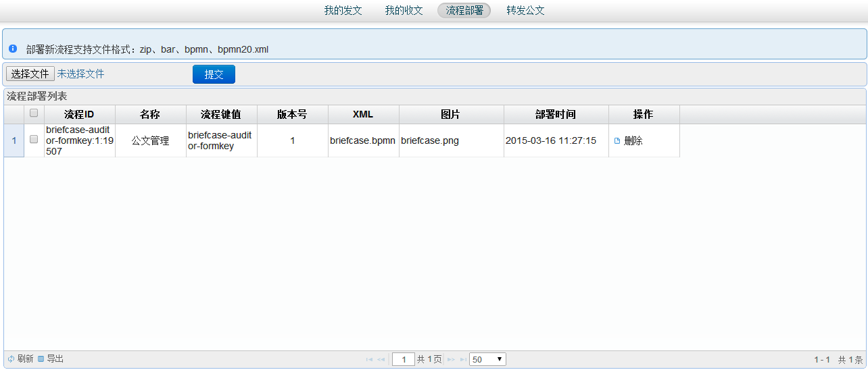The width and height of the screenshot is (868, 370).
Task: Switch to the 我的收文 tab
Action: tap(404, 10)
